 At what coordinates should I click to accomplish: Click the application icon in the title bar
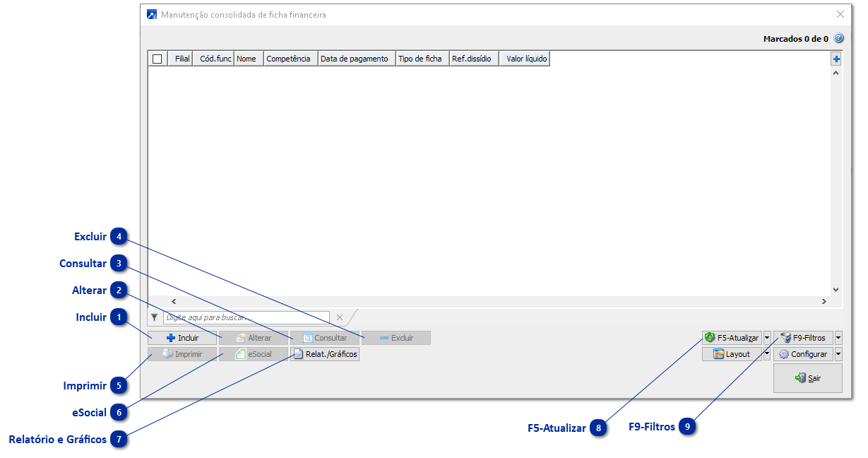pyautogui.click(x=152, y=14)
